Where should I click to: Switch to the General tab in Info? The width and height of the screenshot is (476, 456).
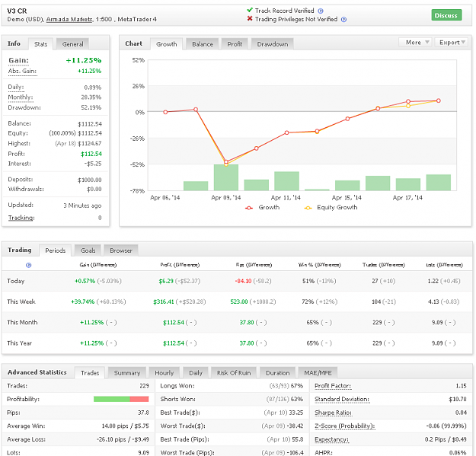pyautogui.click(x=72, y=44)
